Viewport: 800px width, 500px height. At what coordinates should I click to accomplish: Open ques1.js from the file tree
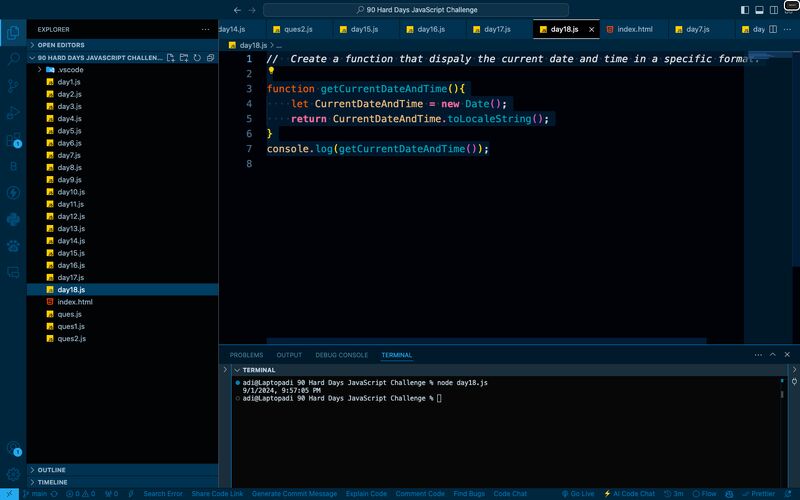(71, 326)
